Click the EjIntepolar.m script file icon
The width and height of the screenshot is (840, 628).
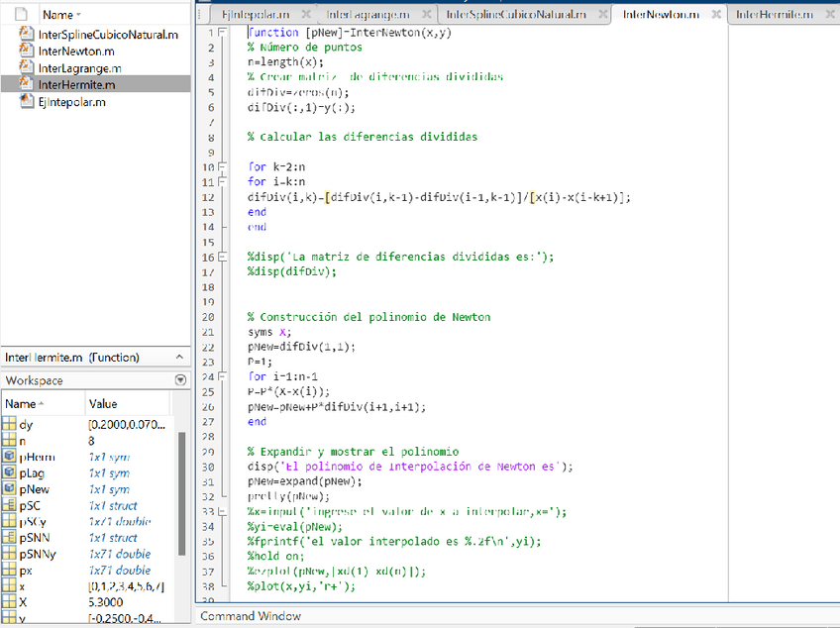coord(27,101)
